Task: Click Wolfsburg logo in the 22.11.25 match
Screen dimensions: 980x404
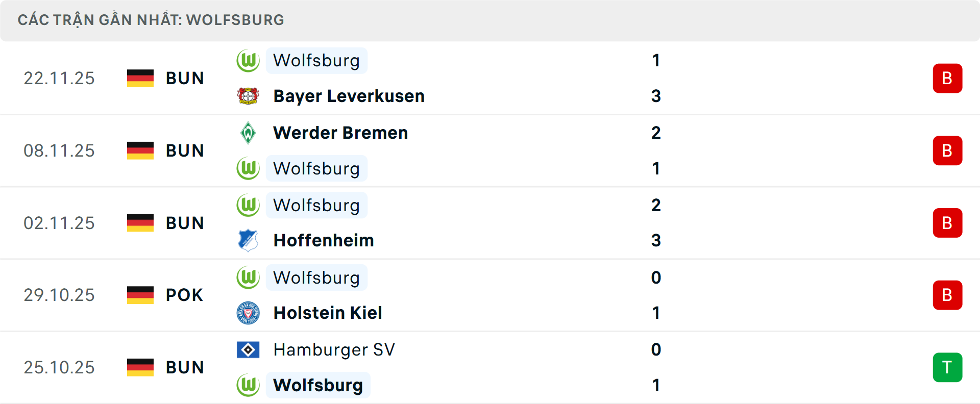Action: [248, 61]
